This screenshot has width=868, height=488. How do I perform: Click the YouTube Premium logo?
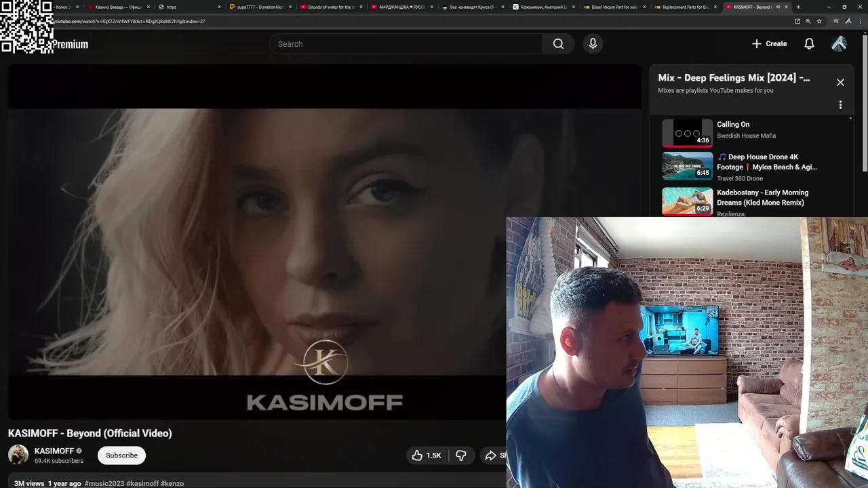pyautogui.click(x=70, y=45)
